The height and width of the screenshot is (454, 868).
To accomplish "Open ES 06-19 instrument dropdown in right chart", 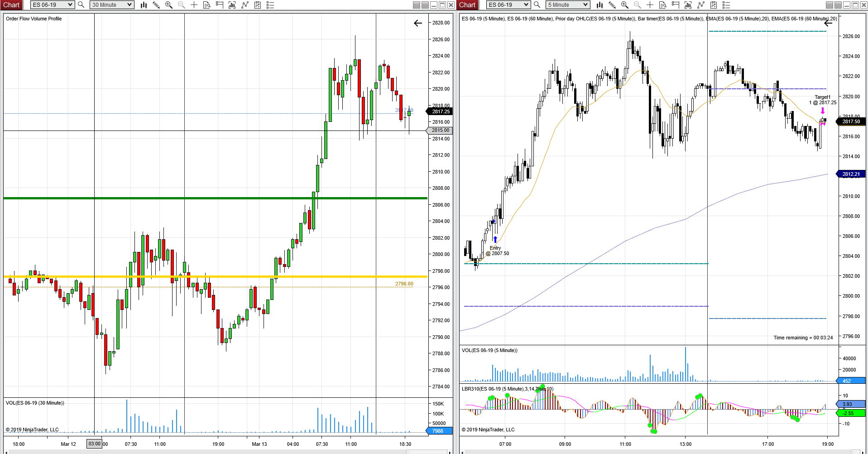I will (x=508, y=5).
